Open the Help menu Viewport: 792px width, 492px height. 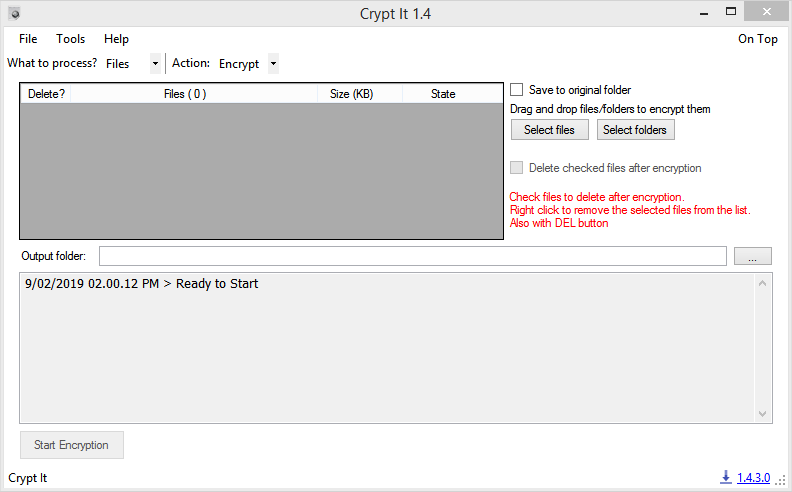pos(116,39)
